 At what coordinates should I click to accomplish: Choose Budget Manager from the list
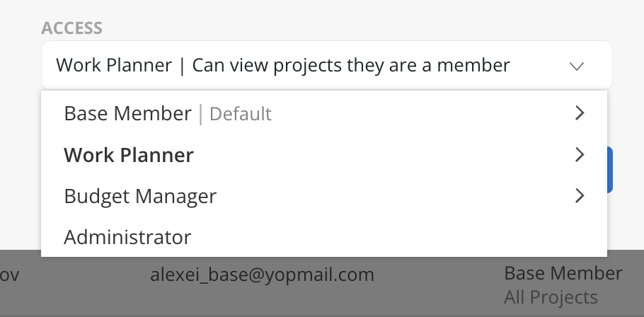(x=324, y=196)
